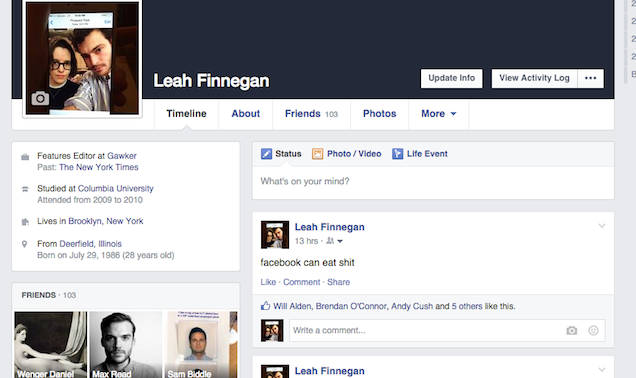Select Photo / Video composer tab
The width and height of the screenshot is (636, 378).
pyautogui.click(x=347, y=154)
